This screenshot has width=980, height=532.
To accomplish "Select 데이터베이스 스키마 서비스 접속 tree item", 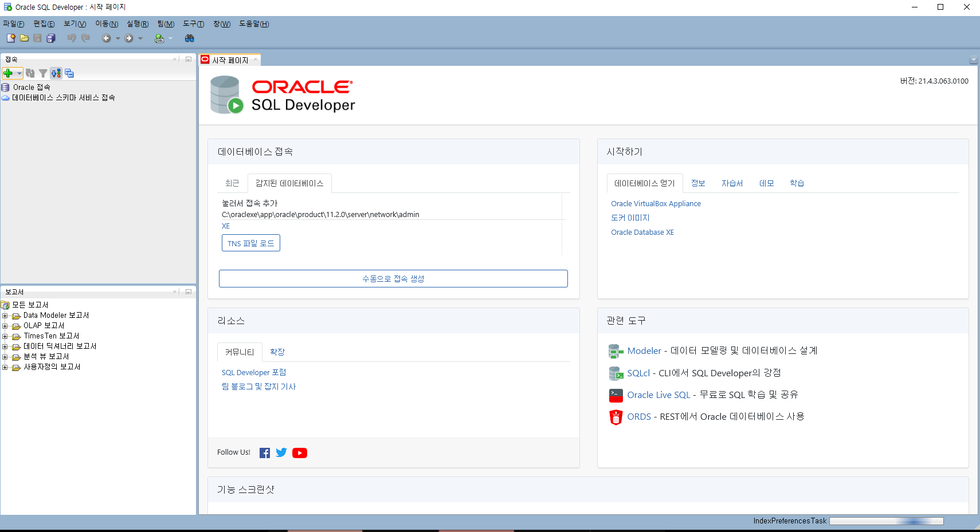I will [64, 98].
